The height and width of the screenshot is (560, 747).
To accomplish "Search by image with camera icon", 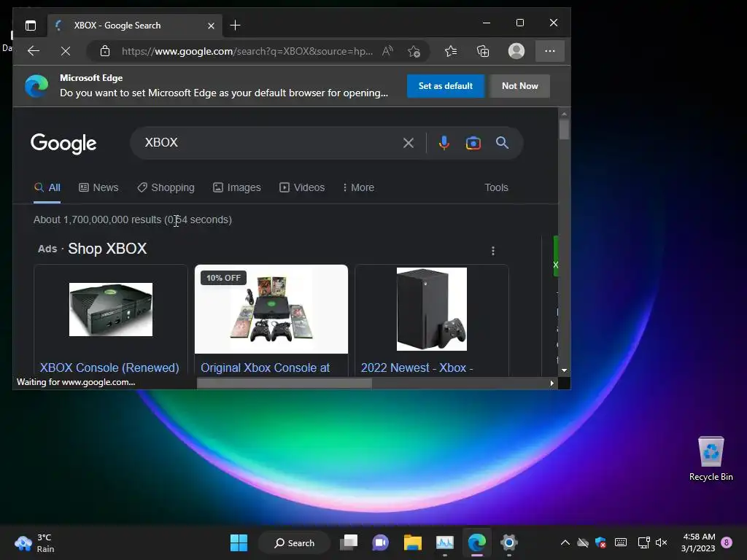I will point(473,143).
